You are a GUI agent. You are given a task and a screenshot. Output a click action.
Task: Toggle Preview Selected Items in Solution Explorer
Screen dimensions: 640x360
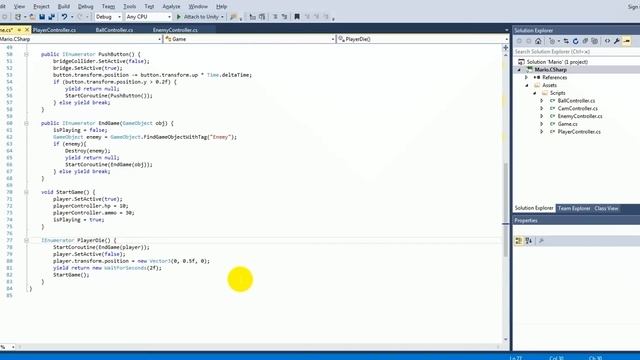[x=627, y=41]
